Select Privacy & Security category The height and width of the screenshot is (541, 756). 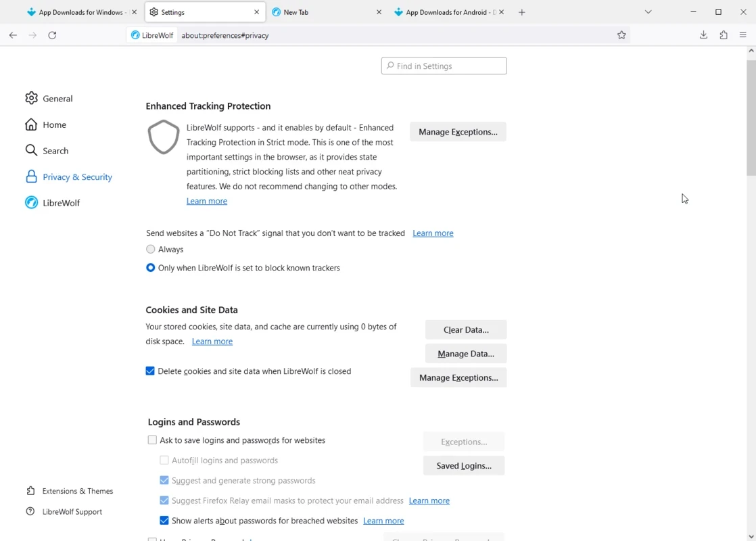pyautogui.click(x=68, y=177)
